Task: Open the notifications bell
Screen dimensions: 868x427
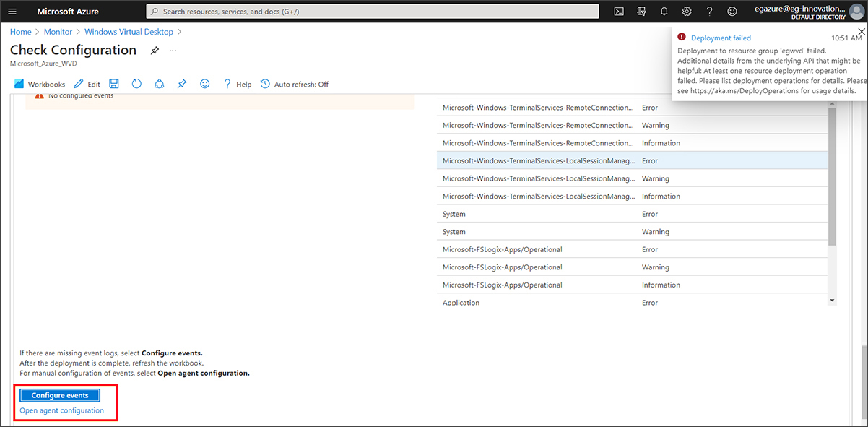Action: 664,12
